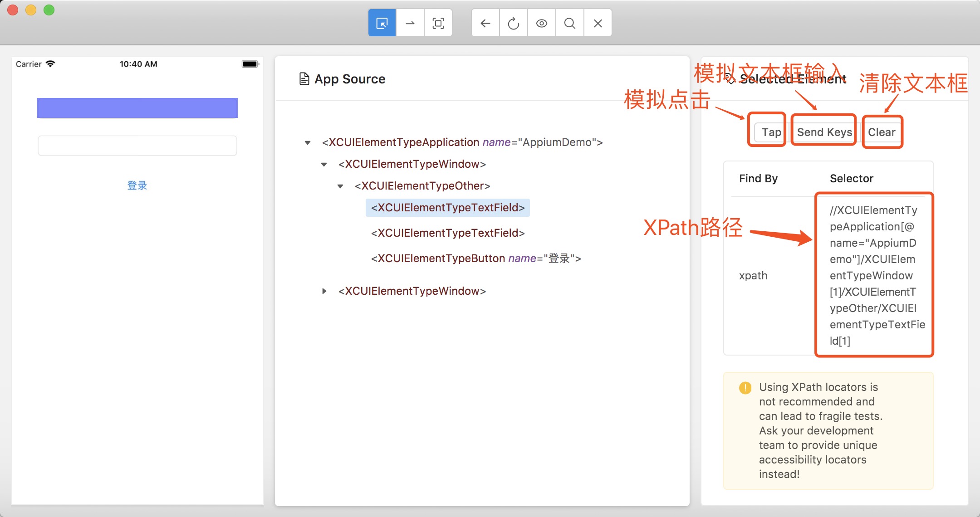Switch to Swipe By Coordinates tool

[x=410, y=23]
